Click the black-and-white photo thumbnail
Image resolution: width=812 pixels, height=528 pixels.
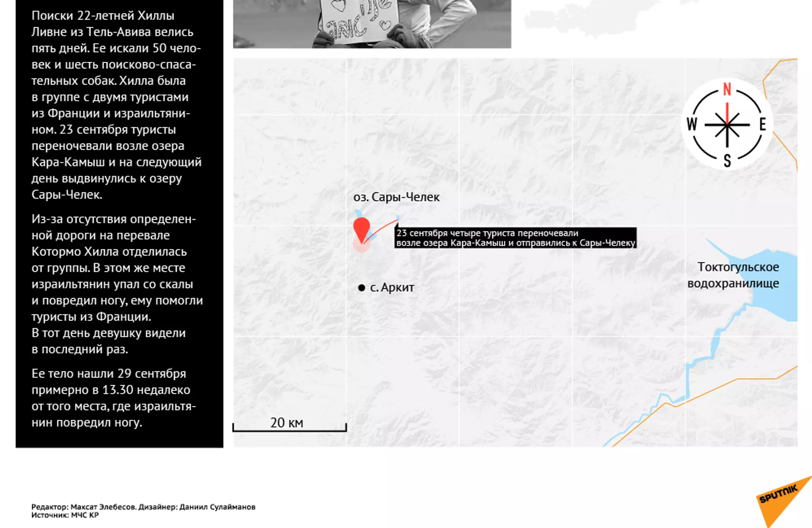coord(372,24)
